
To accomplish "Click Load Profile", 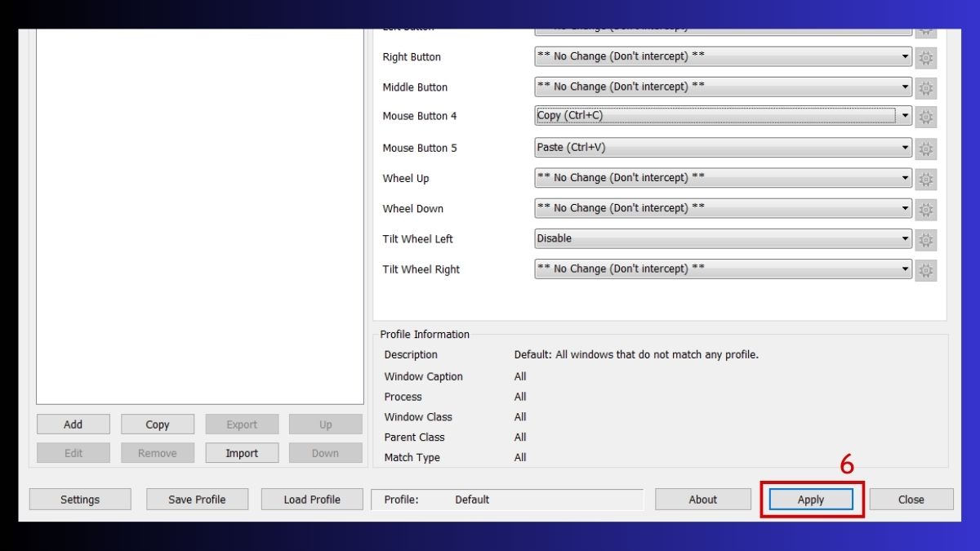I will click(x=312, y=500).
